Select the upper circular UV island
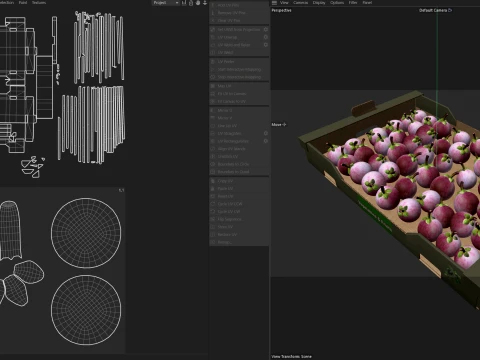480x360 pixels. point(86,233)
